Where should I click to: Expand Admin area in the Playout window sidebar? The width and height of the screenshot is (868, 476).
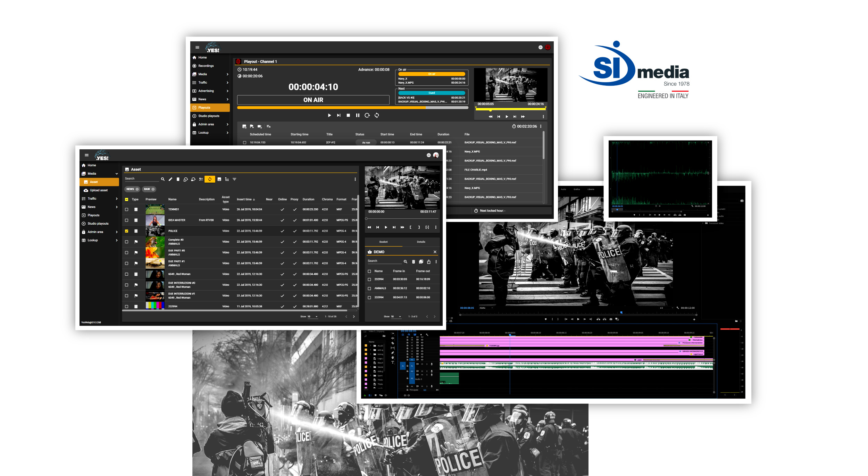point(227,124)
